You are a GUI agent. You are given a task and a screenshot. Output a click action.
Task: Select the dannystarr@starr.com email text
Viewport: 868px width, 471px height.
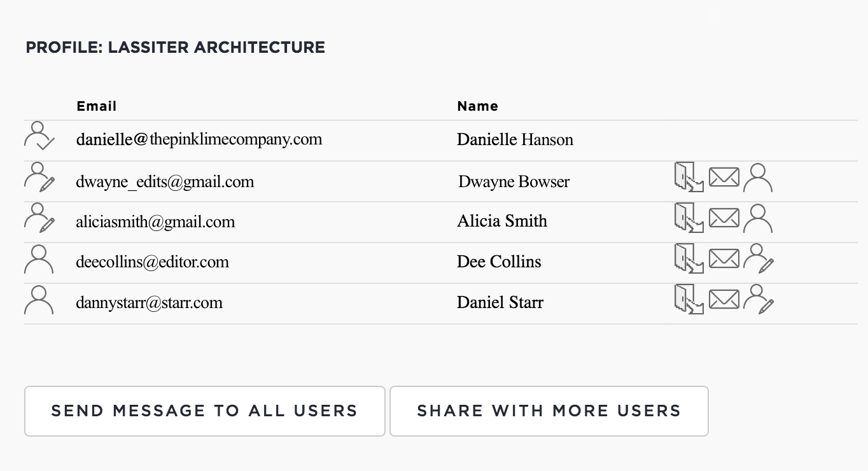click(150, 302)
